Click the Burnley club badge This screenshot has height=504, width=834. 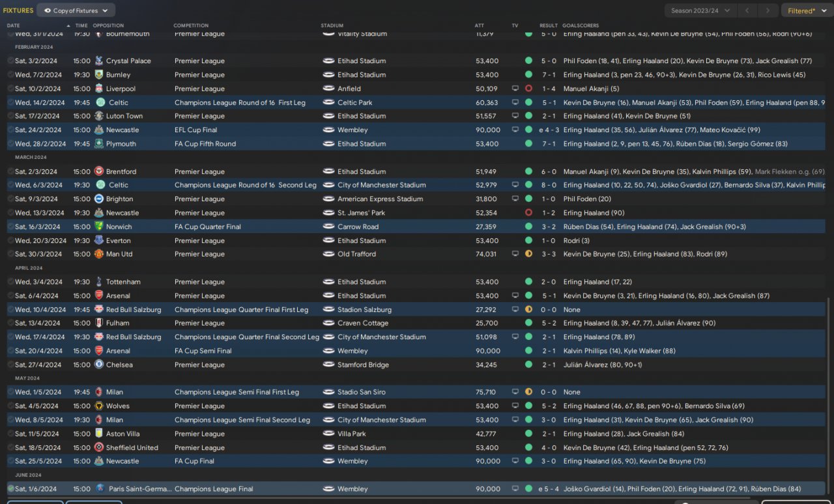(99, 75)
